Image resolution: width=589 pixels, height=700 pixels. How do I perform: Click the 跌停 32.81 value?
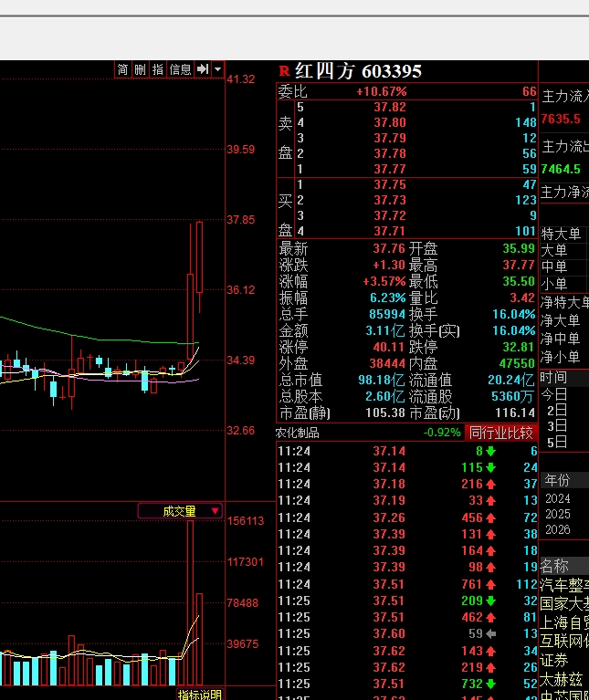(x=519, y=347)
